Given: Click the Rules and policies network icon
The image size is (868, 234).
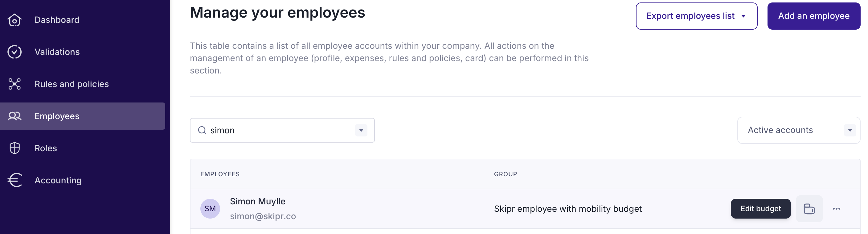Looking at the screenshot, I should tap(14, 84).
